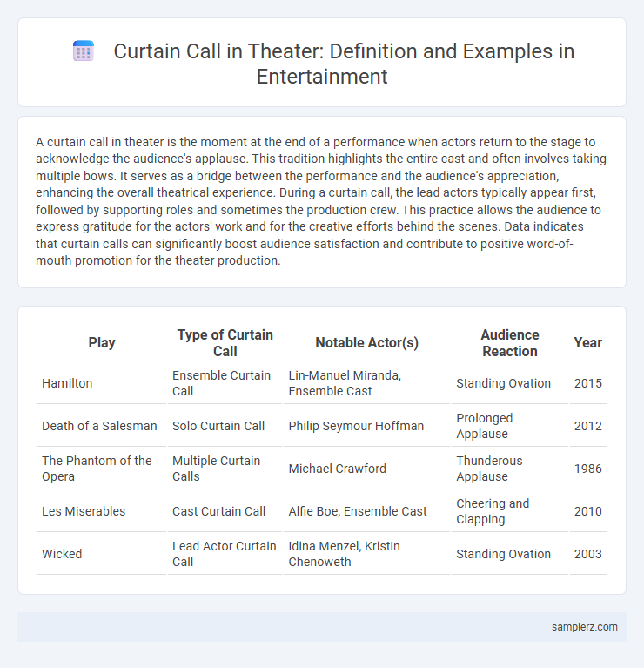This screenshot has width=644, height=668.
Task: Click the 'Notable Actor(s)' column header
Action: pos(367,343)
